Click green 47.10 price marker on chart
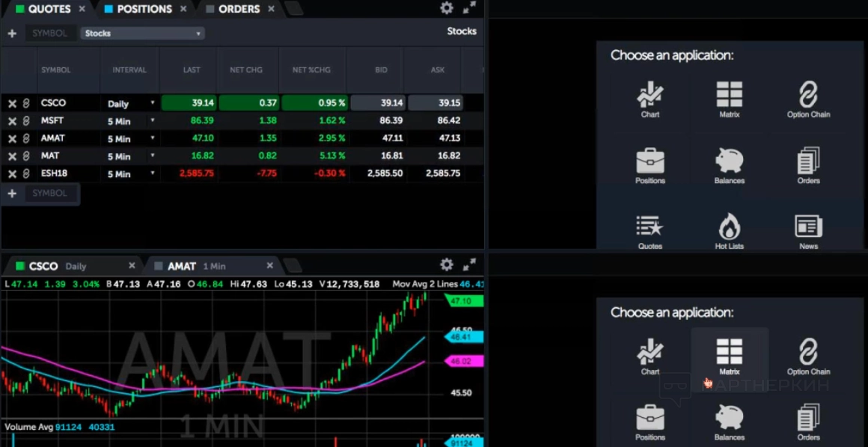Viewport: 868px width, 447px height. (x=464, y=301)
